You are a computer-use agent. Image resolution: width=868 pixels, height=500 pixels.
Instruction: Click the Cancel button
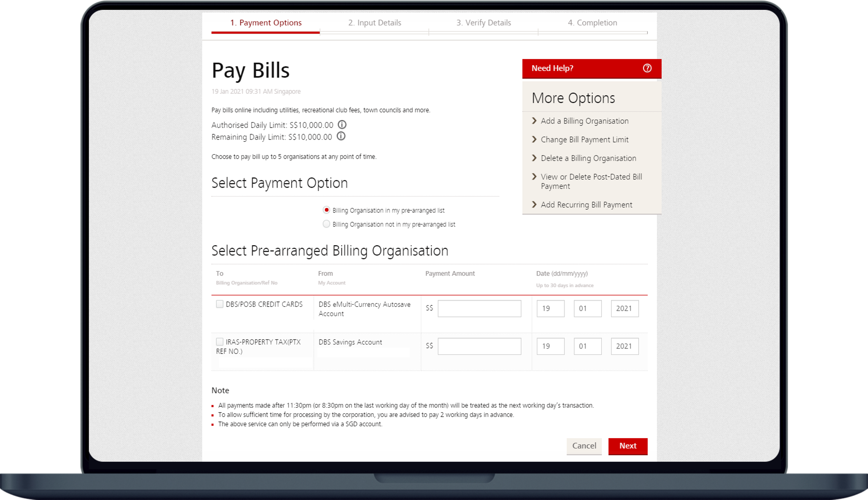coord(584,446)
